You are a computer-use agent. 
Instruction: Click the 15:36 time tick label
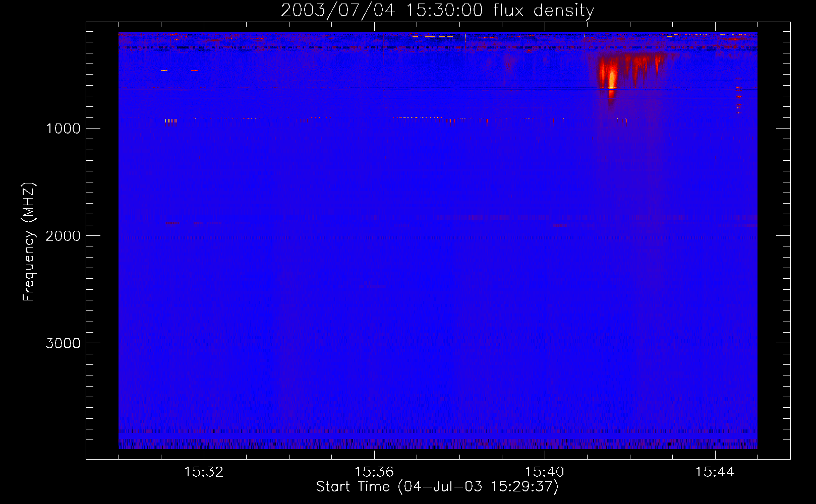[x=374, y=472]
